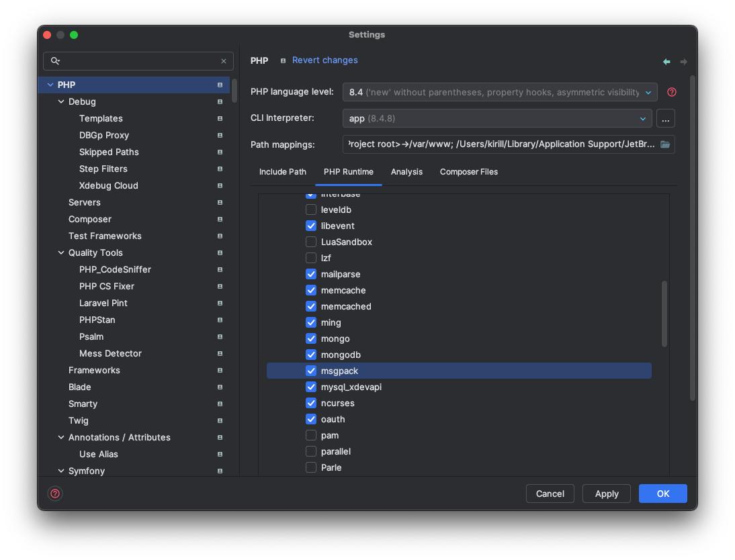Confirm settings with the OK button
This screenshot has height=560, width=735.
(663, 494)
